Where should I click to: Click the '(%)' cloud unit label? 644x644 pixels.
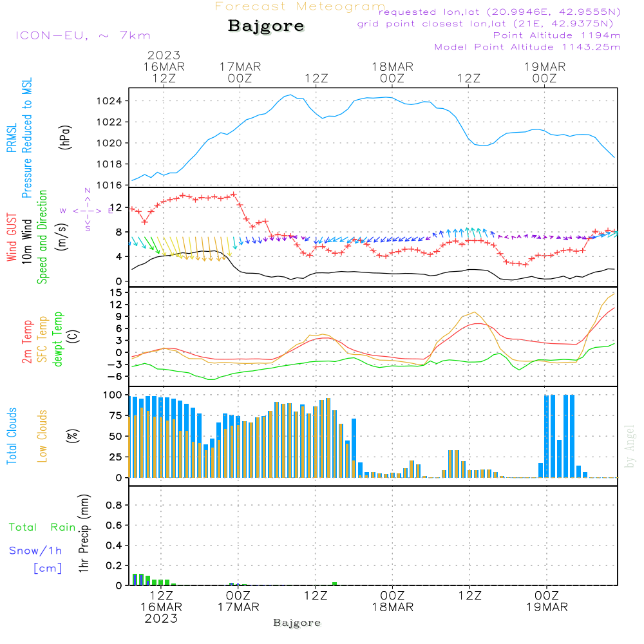(73, 436)
